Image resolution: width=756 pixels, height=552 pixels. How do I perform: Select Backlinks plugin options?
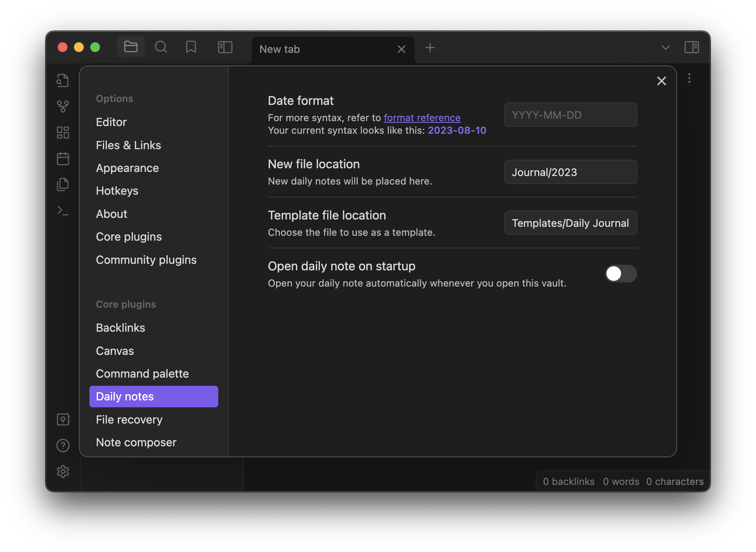120,328
